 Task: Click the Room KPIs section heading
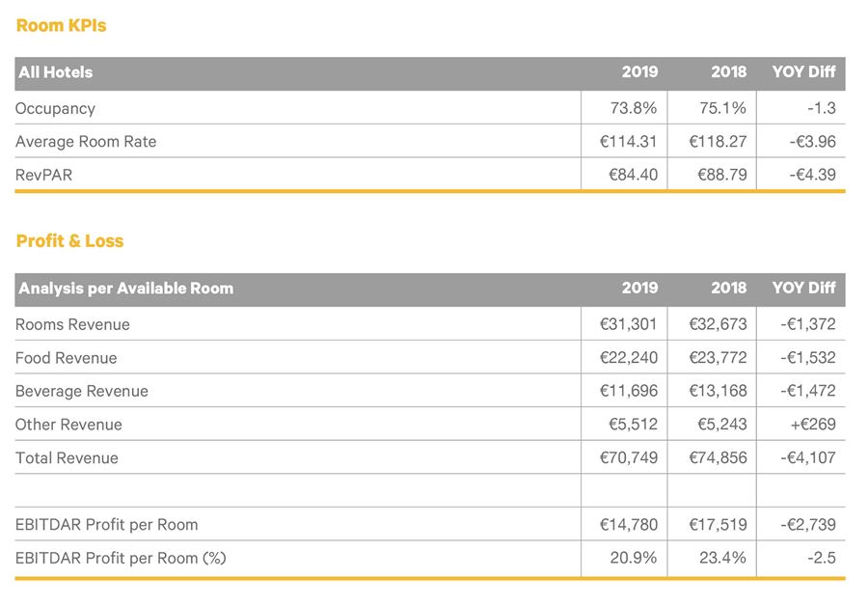click(61, 26)
